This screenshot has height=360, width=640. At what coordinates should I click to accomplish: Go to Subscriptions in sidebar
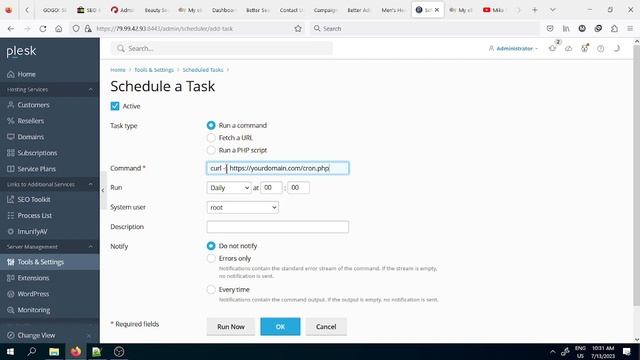(37, 153)
